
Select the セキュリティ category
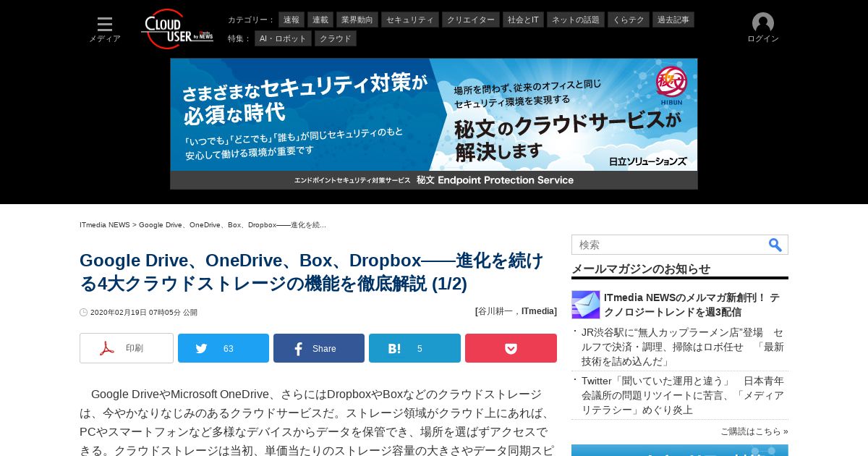[x=410, y=20]
